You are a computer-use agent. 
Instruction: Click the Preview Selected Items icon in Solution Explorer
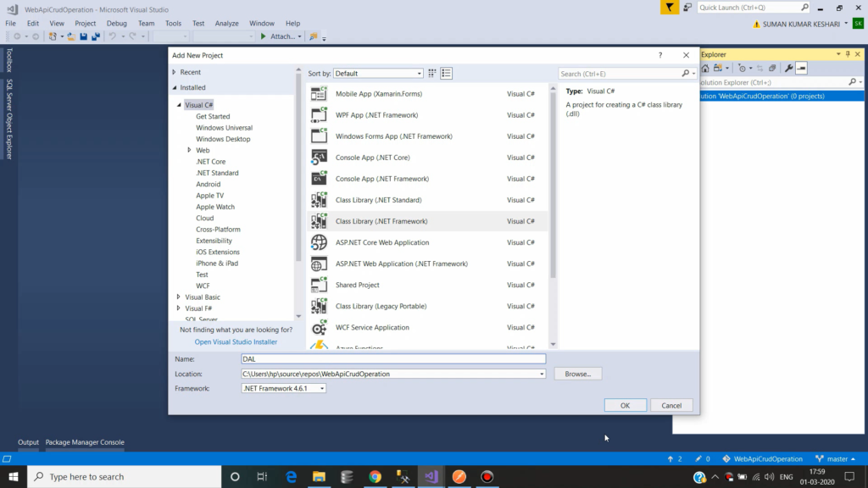pyautogui.click(x=802, y=68)
